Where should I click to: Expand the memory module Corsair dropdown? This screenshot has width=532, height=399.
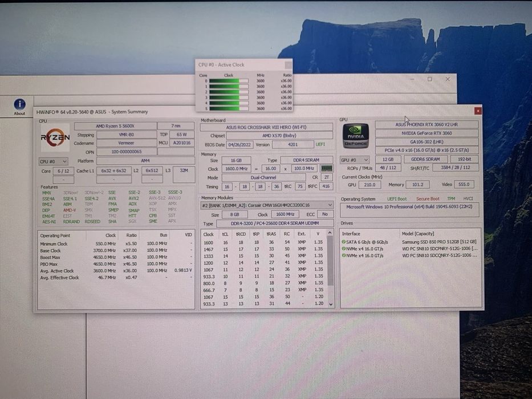tap(267, 205)
